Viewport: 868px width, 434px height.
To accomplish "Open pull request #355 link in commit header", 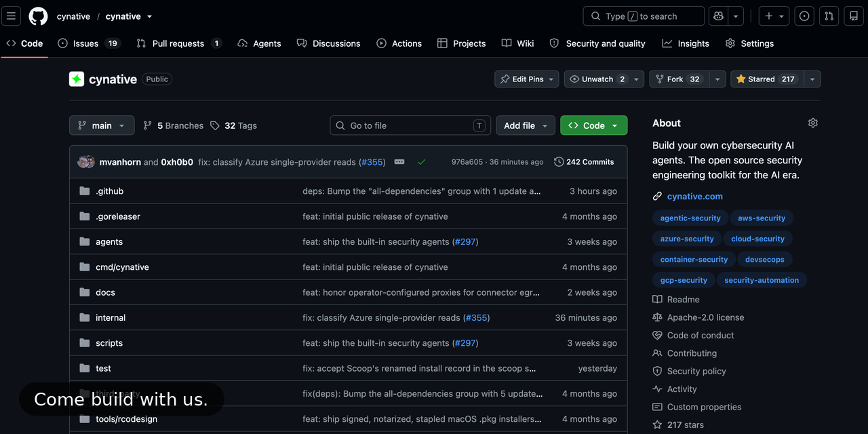I will point(372,162).
